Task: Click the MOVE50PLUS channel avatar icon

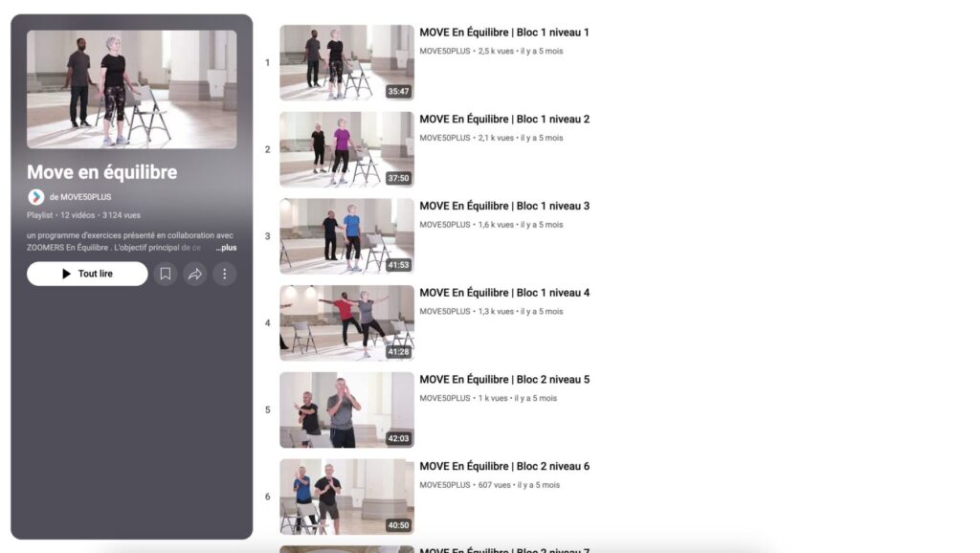Action: tap(35, 197)
